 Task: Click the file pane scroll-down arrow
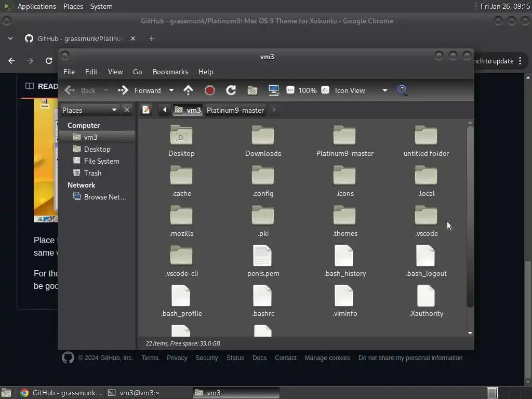[x=470, y=333]
